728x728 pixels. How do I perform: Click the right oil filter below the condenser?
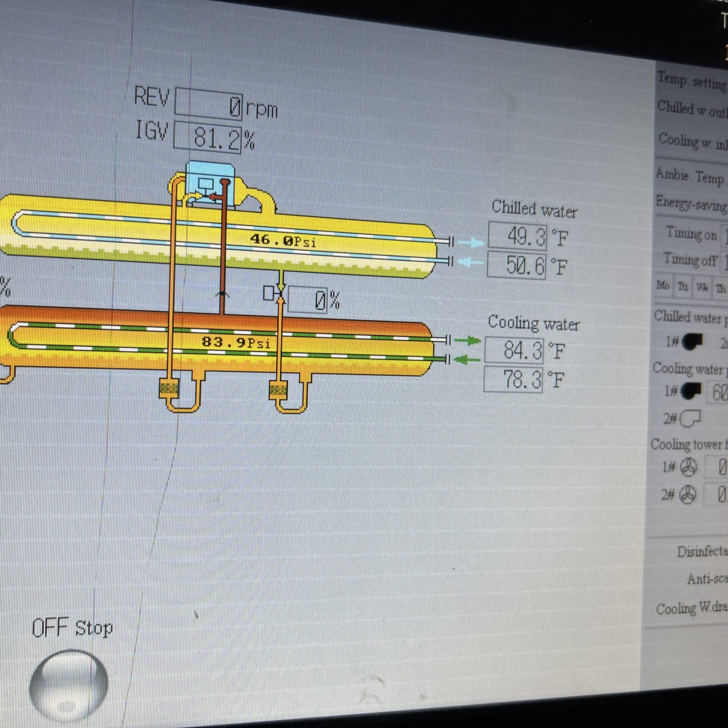coord(278,390)
